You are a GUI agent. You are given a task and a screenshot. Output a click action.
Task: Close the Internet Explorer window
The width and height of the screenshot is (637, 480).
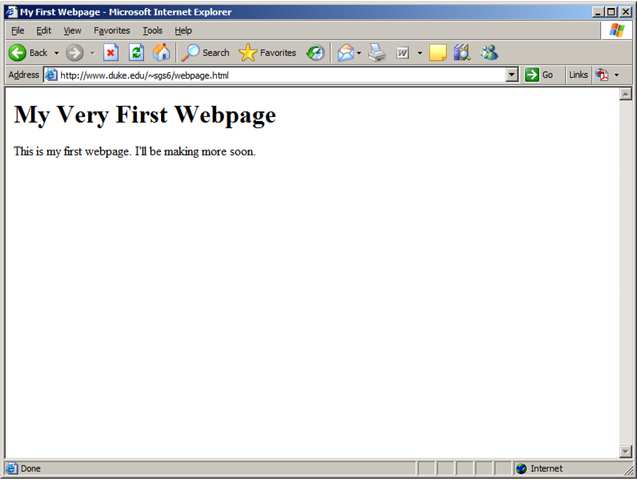coord(626,12)
